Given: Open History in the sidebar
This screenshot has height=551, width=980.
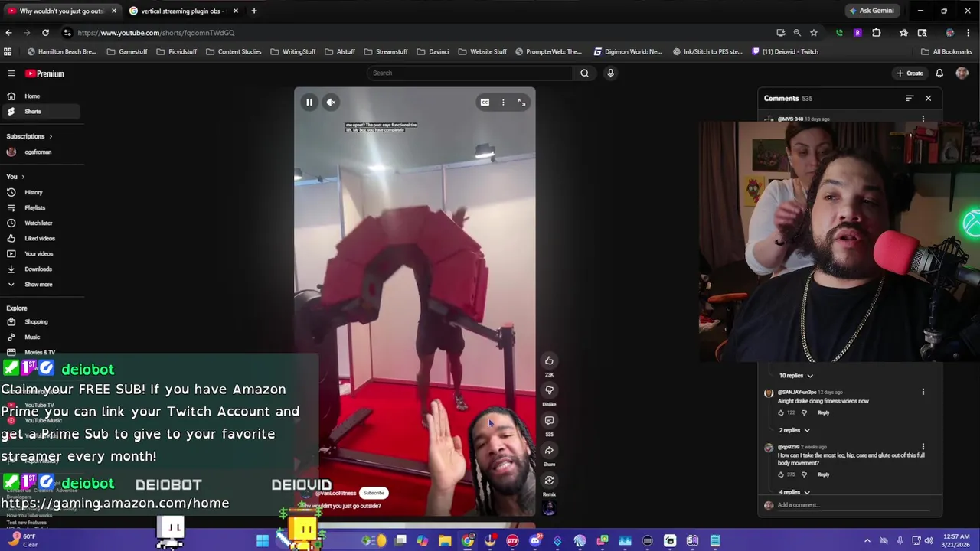Looking at the screenshot, I should 40,192.
